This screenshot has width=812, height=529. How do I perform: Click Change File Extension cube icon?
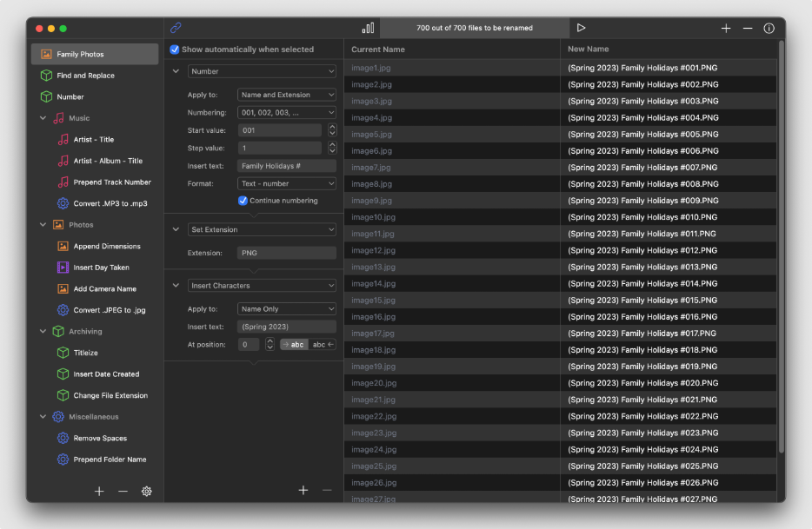tap(63, 395)
